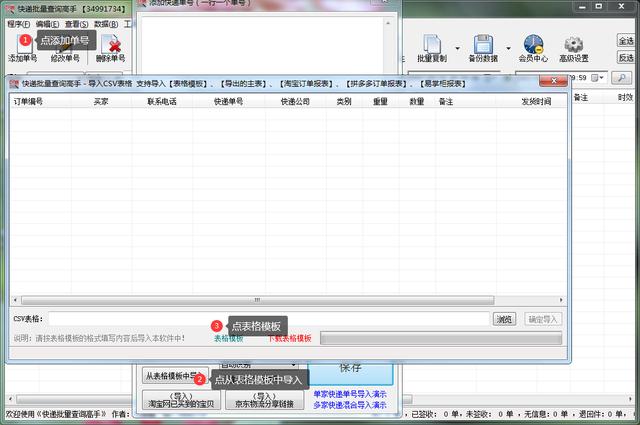Open the date picker dropdown showing 9:59

tap(598, 78)
